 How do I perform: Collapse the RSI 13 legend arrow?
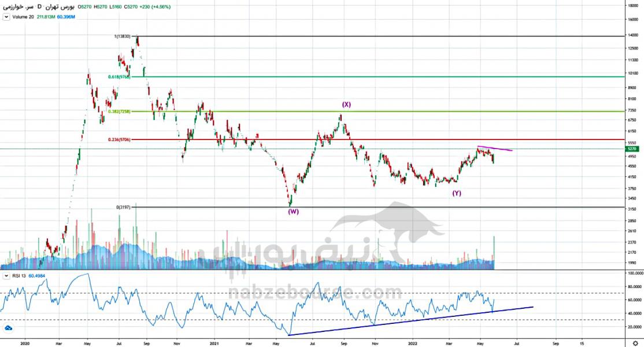tap(5, 276)
